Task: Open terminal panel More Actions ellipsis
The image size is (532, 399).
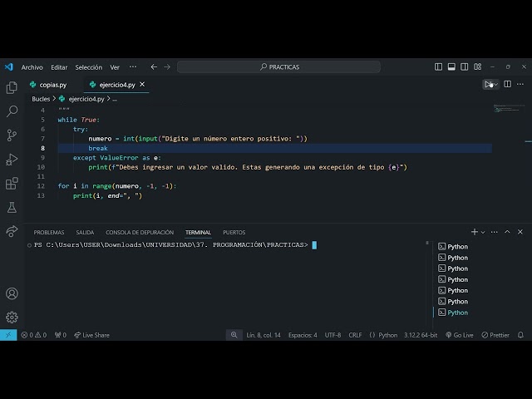Action: tap(495, 232)
